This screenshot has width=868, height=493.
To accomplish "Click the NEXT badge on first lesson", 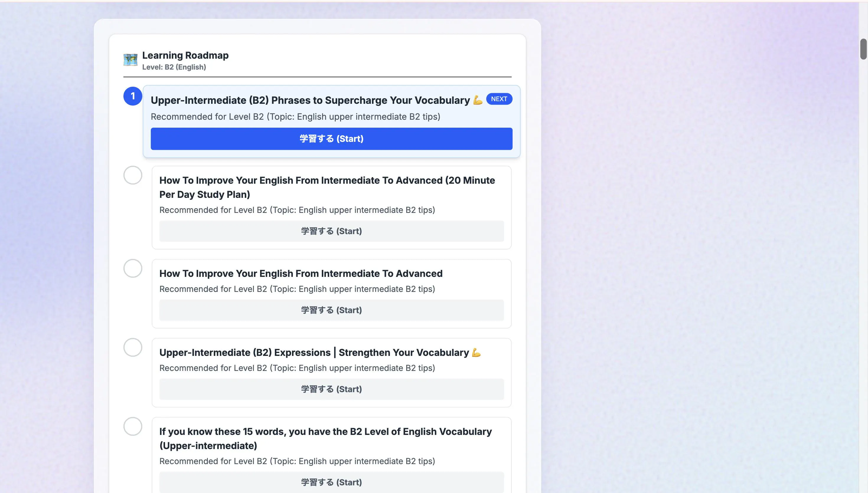I will click(499, 99).
